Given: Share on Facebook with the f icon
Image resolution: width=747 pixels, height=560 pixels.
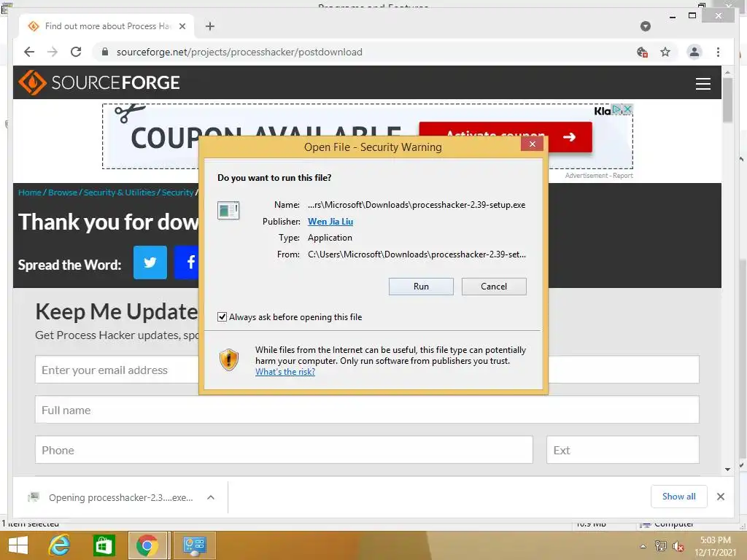Looking at the screenshot, I should (x=186, y=262).
